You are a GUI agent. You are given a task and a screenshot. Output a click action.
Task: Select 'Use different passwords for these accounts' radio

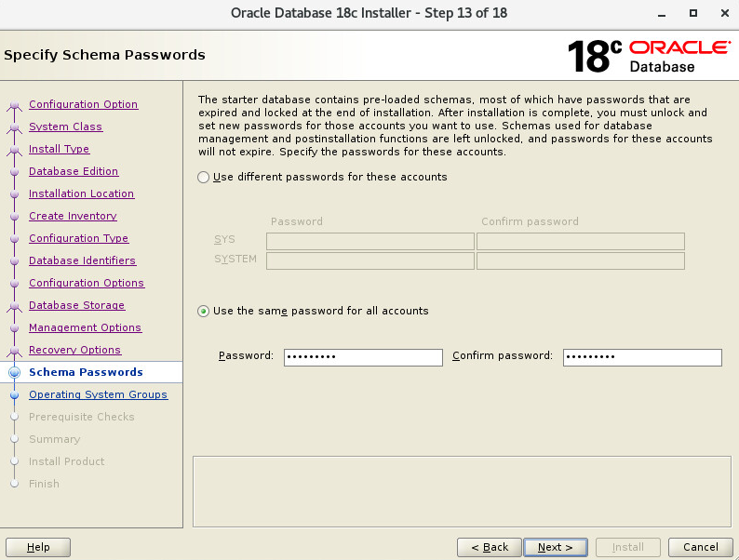[x=203, y=177]
